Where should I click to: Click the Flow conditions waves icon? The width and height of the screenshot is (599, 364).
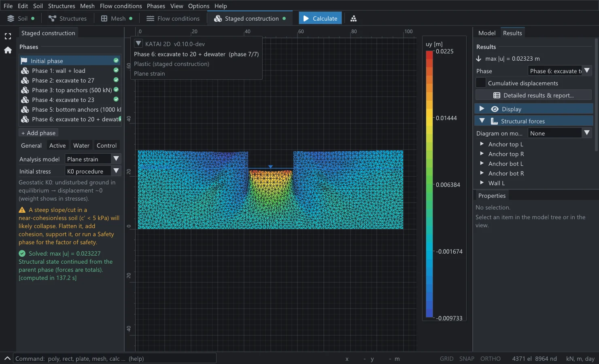[x=150, y=19]
